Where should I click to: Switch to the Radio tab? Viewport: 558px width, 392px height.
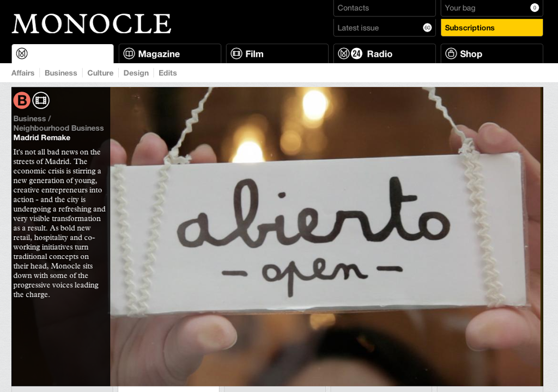[384, 54]
